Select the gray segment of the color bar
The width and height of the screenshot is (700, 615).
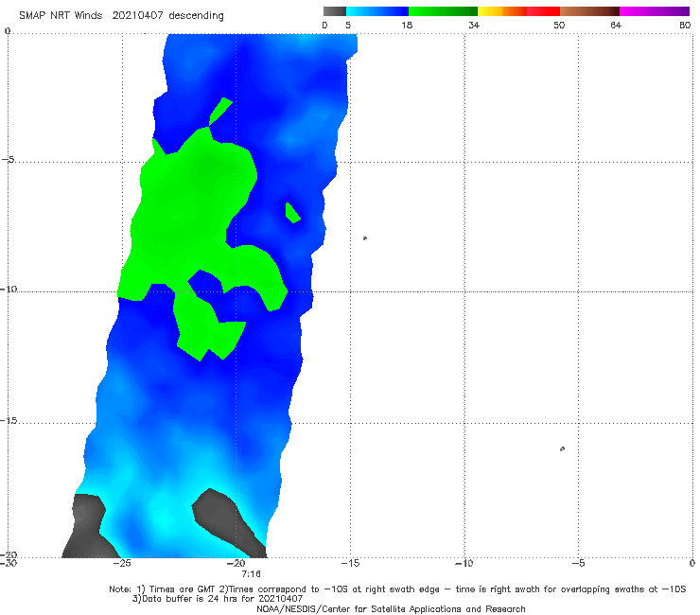coord(334,11)
